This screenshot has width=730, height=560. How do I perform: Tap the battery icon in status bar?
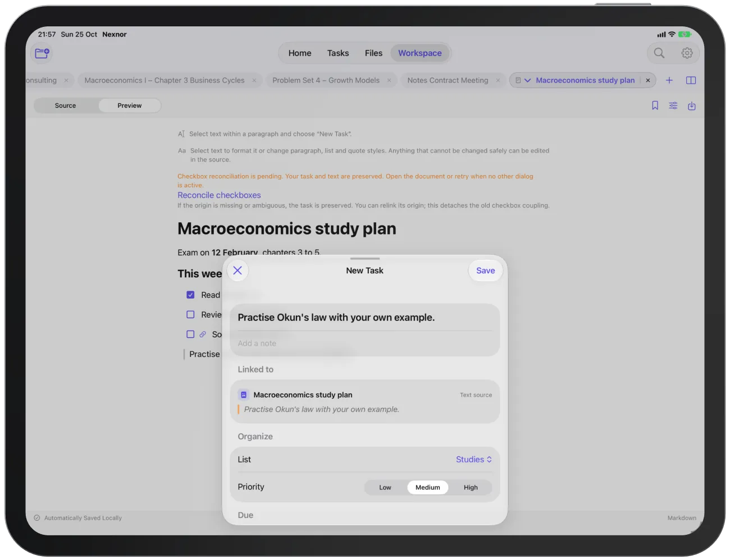(x=685, y=34)
